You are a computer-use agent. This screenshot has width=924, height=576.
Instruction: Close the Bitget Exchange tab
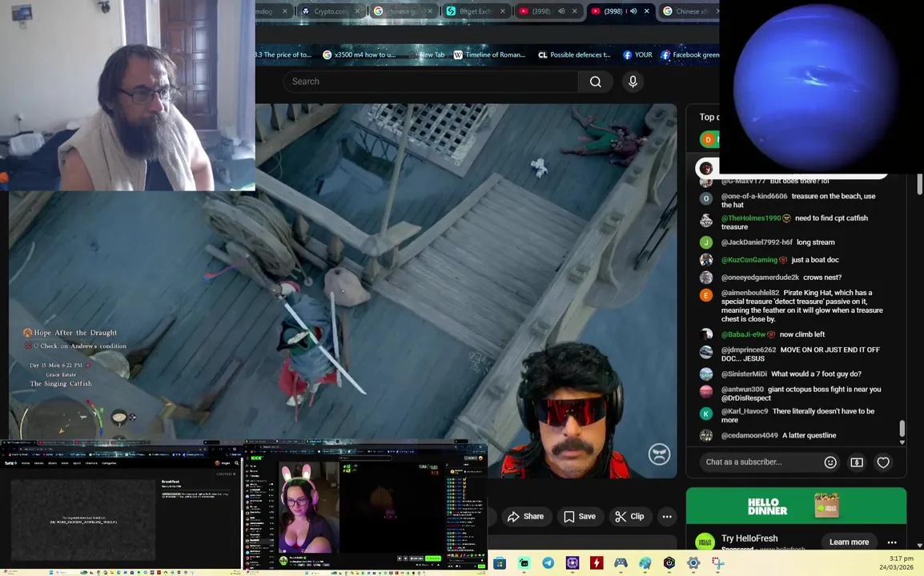[x=502, y=11]
